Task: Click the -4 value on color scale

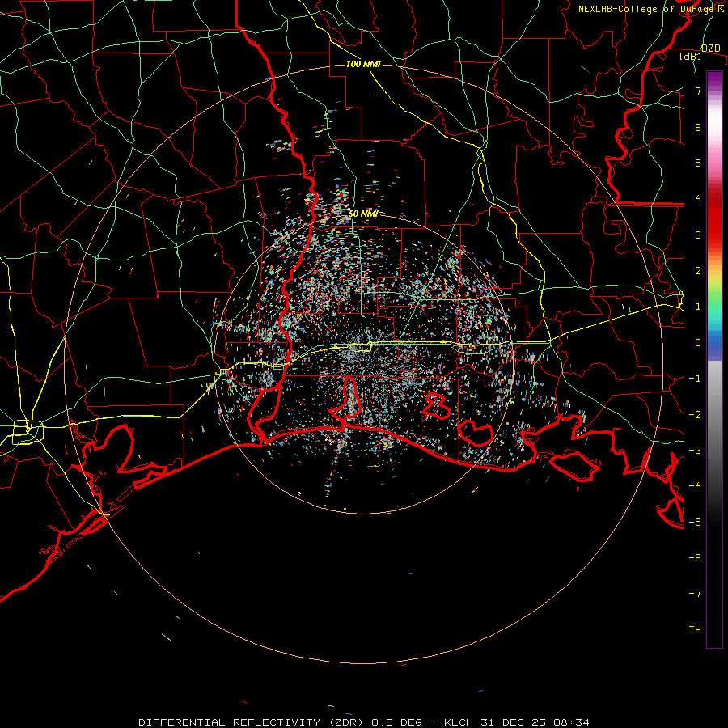Action: click(695, 485)
